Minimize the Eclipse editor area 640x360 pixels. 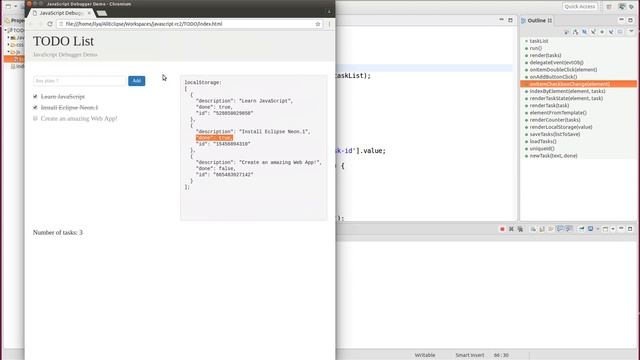pos(502,20)
